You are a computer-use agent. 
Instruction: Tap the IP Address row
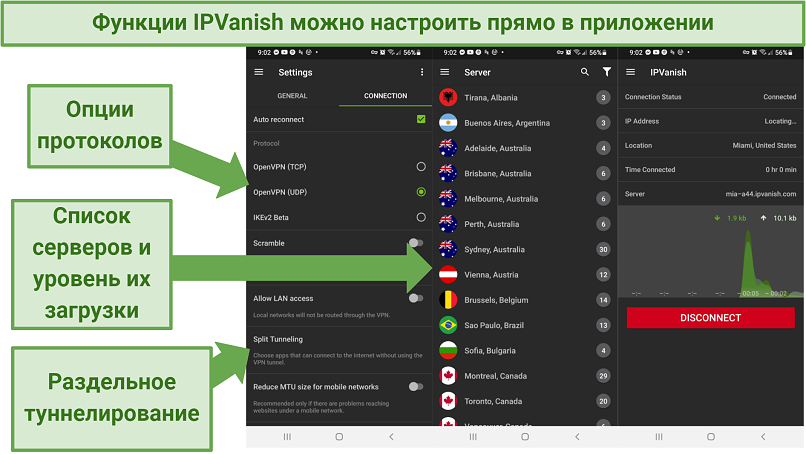tap(710, 121)
